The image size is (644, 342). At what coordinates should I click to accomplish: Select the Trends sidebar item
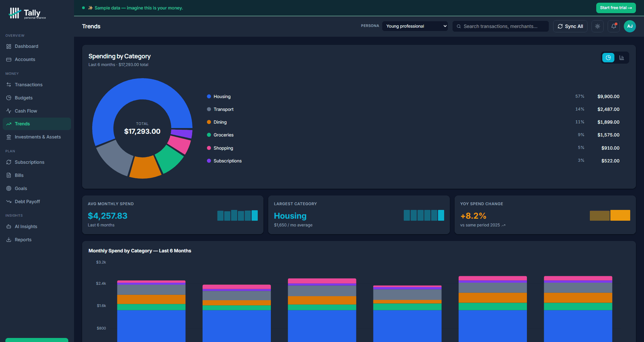tap(37, 124)
